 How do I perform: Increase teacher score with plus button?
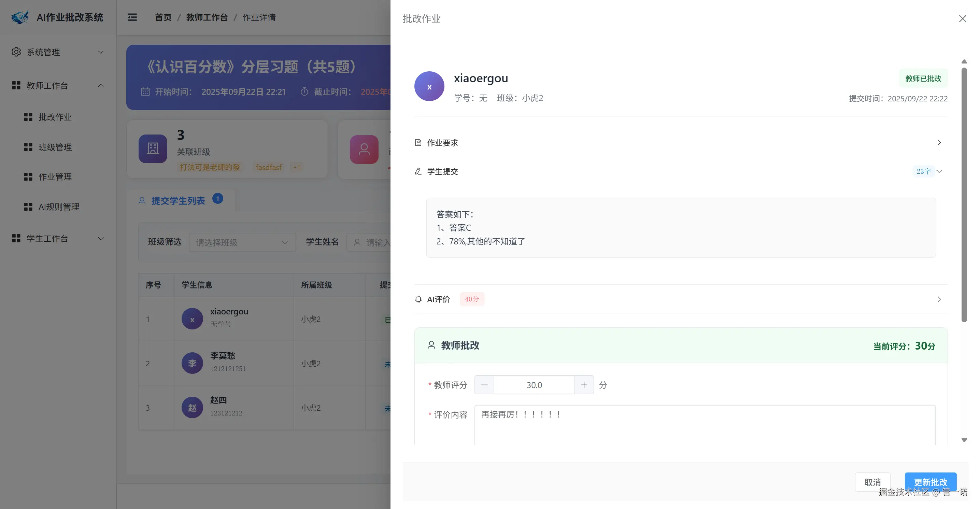click(x=584, y=385)
